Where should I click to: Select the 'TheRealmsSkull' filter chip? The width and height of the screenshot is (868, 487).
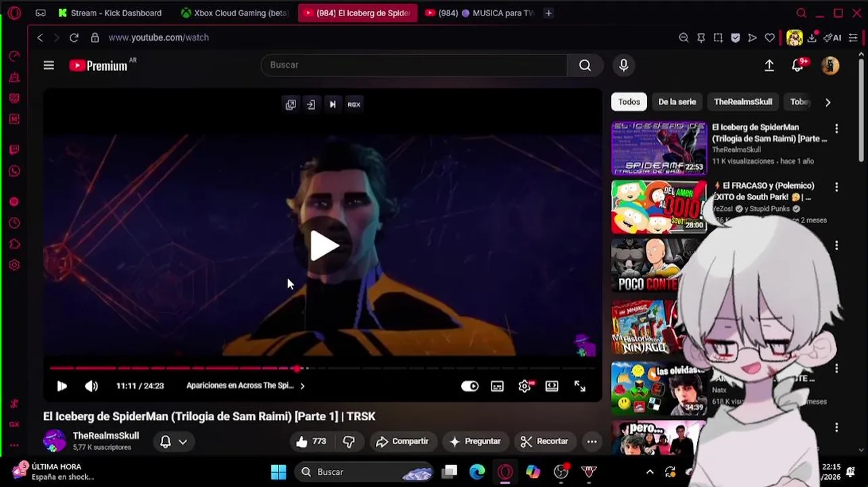743,102
